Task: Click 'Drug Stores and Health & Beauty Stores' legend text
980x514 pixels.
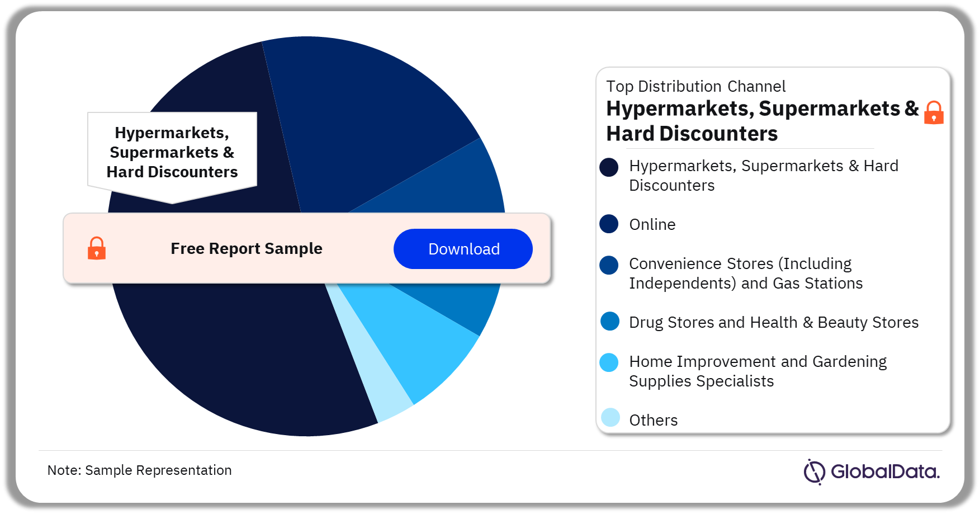Action: tap(774, 323)
